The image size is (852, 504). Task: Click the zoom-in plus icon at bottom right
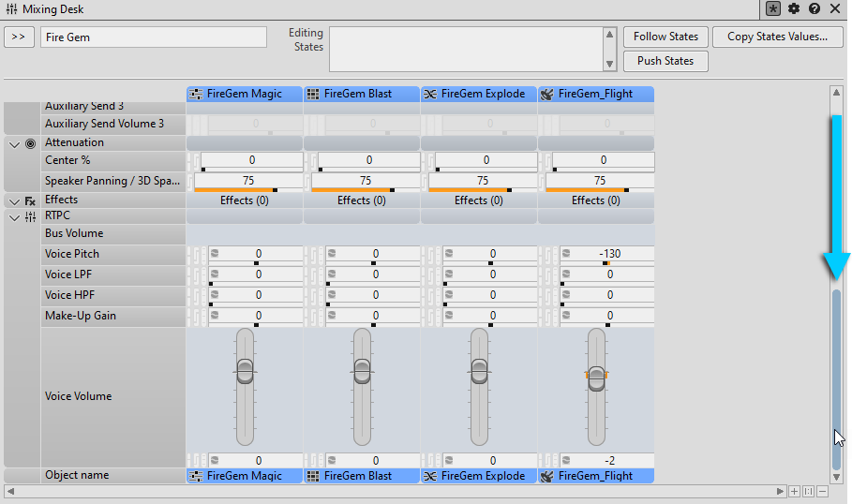pyautogui.click(x=794, y=491)
